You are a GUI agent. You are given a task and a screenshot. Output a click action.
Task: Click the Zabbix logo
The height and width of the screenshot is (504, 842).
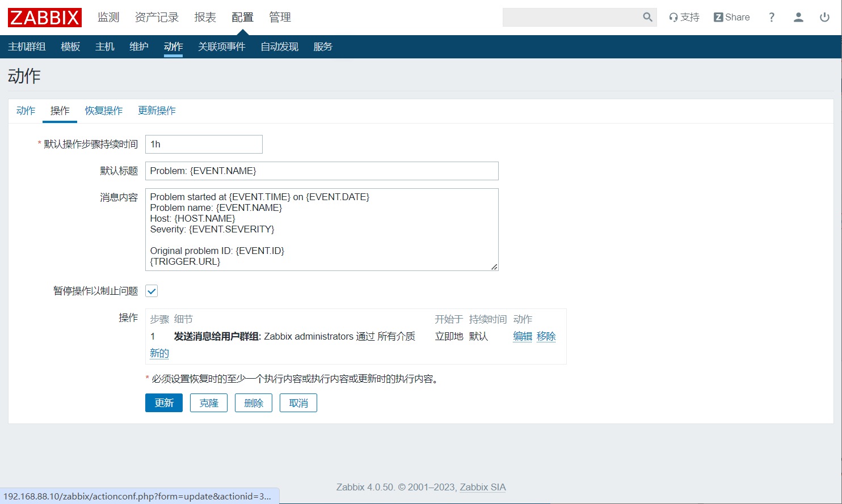(45, 18)
